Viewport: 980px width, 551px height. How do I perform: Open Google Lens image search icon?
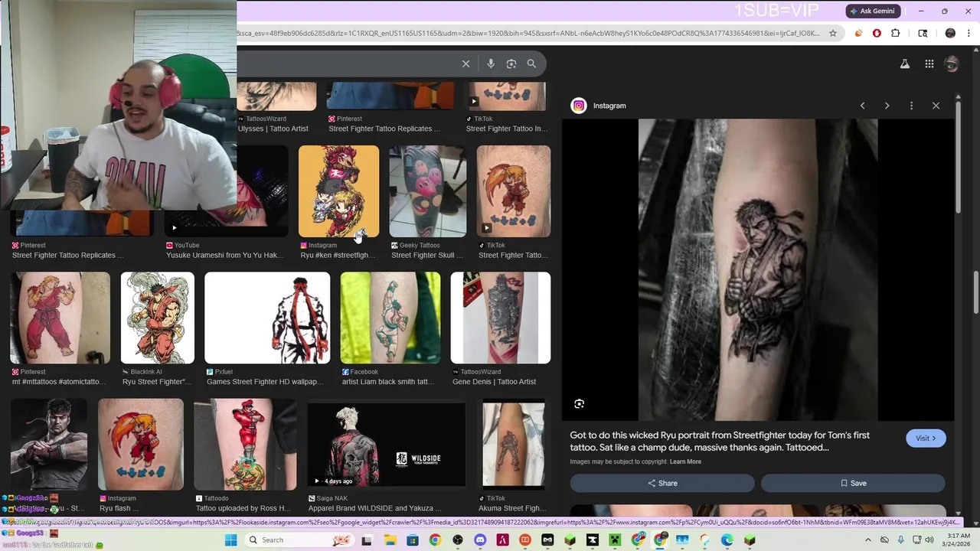point(511,64)
